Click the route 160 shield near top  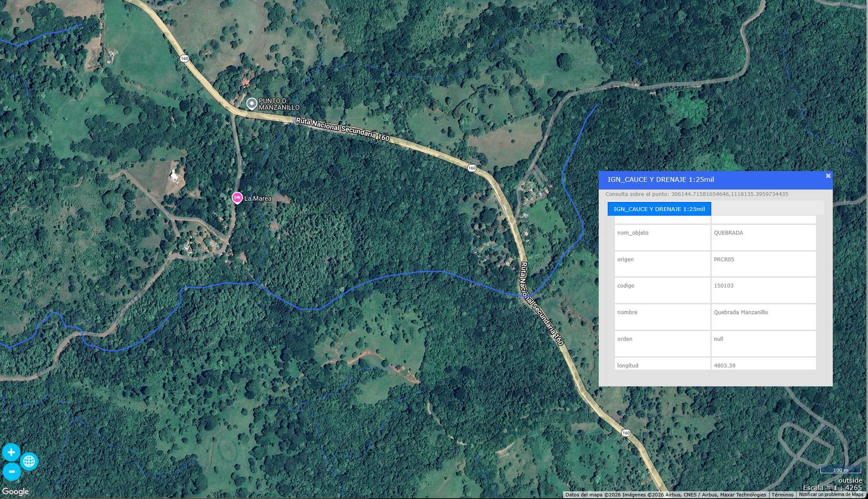pos(184,58)
